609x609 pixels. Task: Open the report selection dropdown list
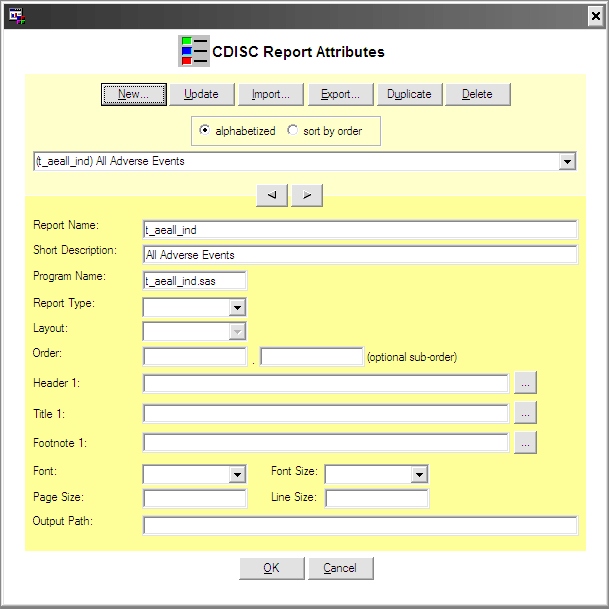567,161
